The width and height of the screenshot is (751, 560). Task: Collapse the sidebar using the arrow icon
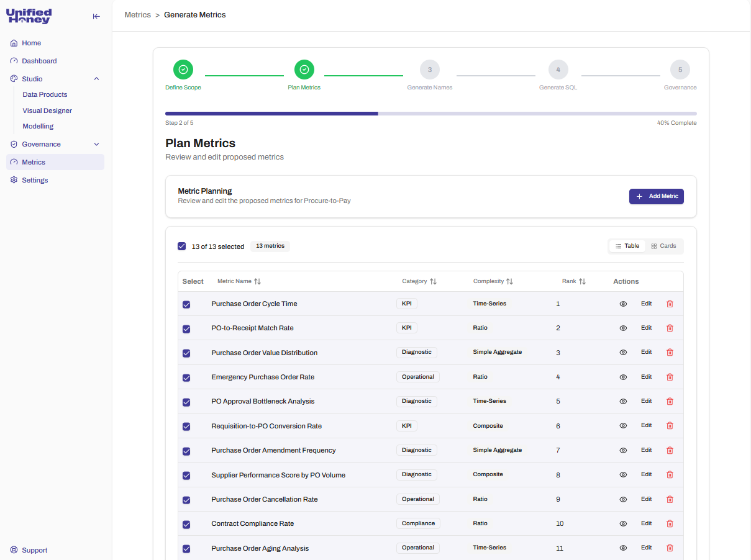point(96,16)
